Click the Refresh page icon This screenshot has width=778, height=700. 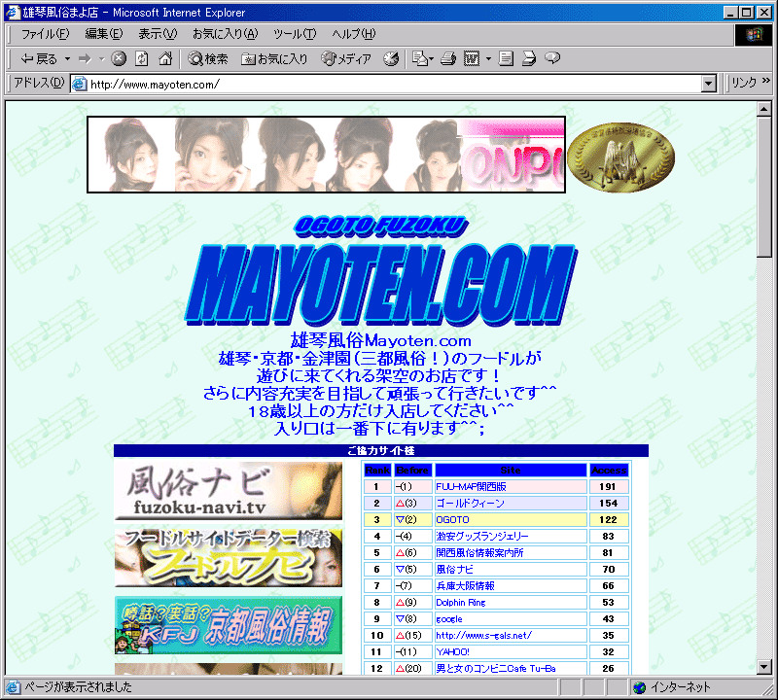click(141, 58)
